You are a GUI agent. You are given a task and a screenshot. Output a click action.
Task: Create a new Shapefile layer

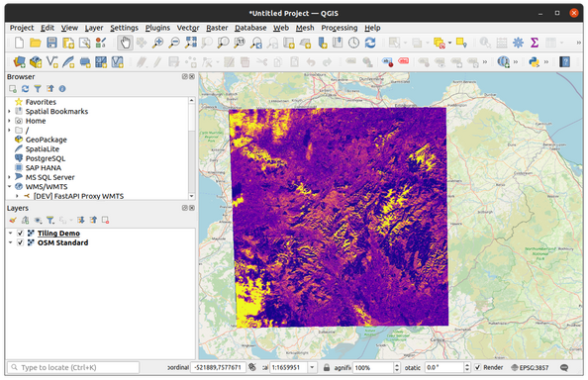(x=51, y=61)
